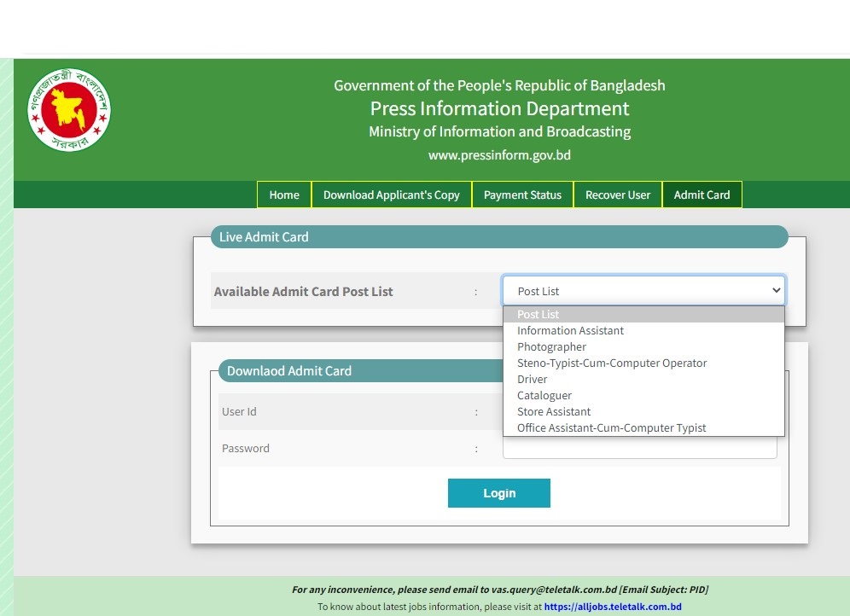Pick Photographer in the post list
The height and width of the screenshot is (616, 850).
pos(551,347)
